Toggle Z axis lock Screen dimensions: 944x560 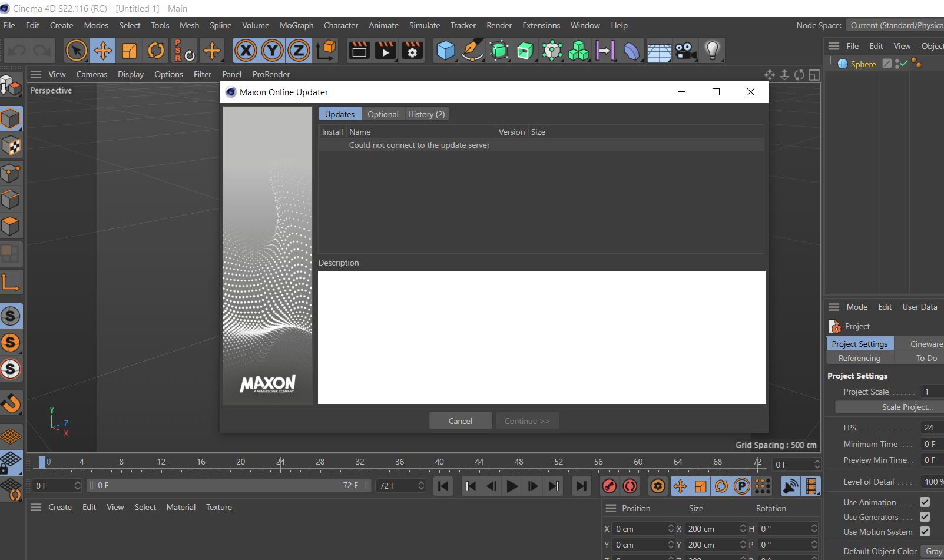pyautogui.click(x=299, y=51)
